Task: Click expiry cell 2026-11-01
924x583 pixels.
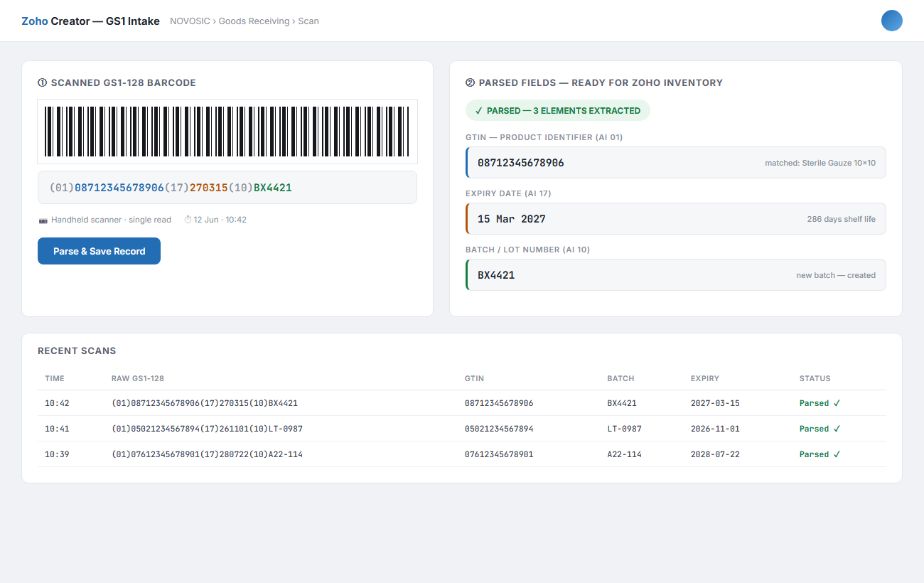Action: click(x=715, y=429)
